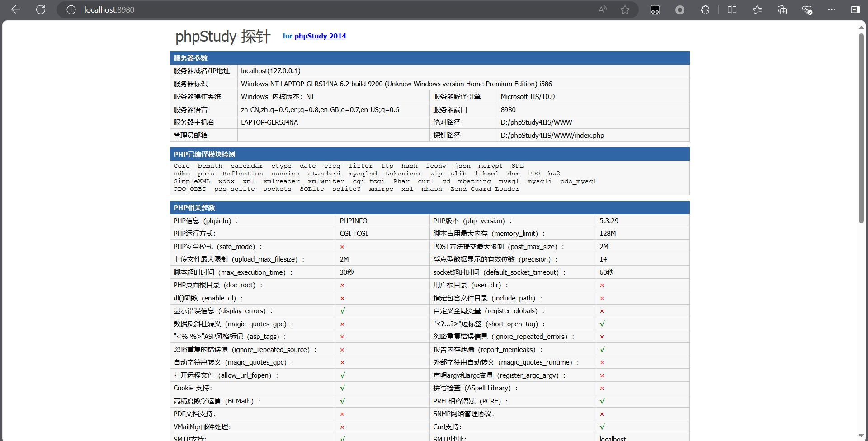Click the report_memleaks green check
The width and height of the screenshot is (868, 441).
click(x=602, y=349)
